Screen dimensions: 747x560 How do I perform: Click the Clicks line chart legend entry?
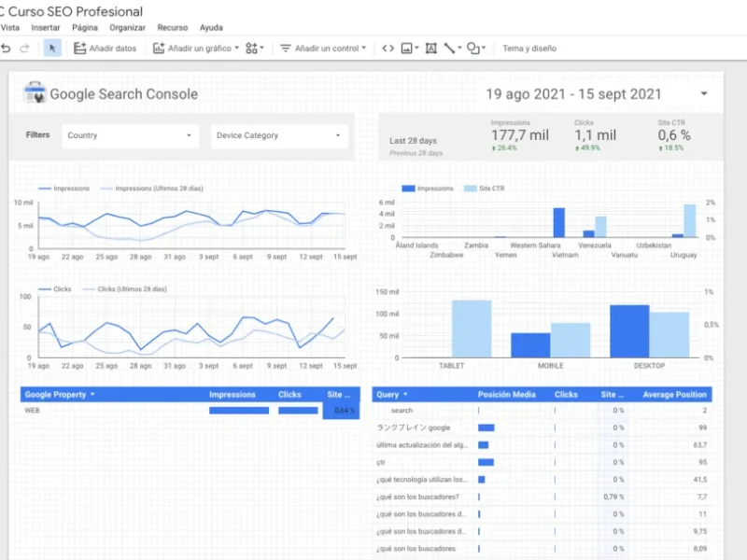55,289
